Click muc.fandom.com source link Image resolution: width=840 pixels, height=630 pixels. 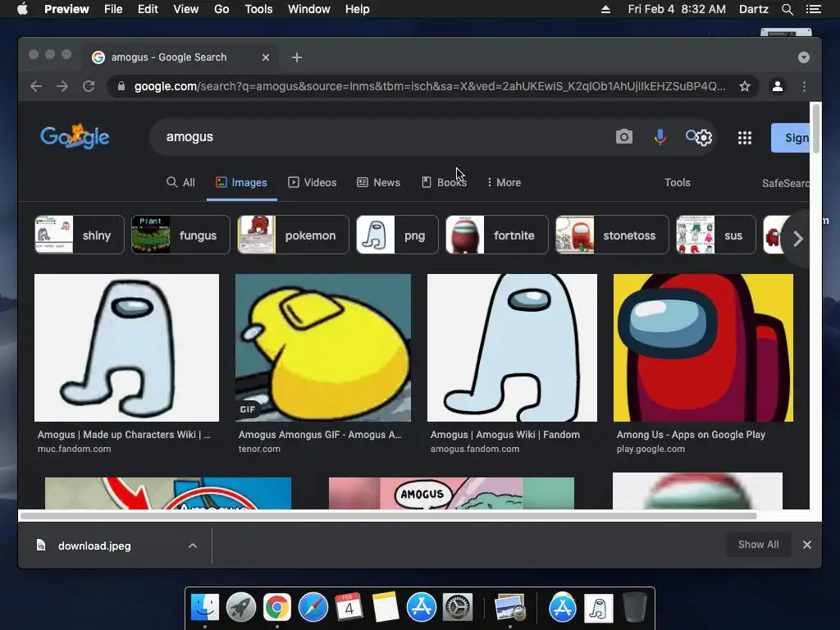74,449
